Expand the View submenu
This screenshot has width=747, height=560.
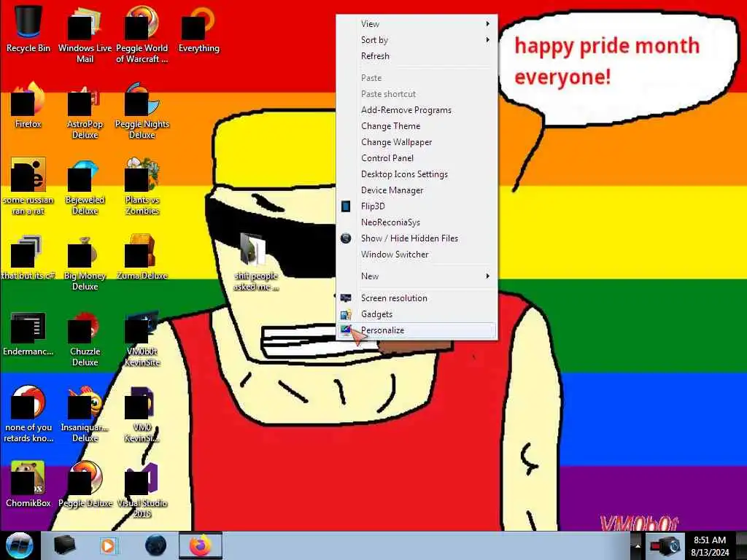click(x=417, y=24)
